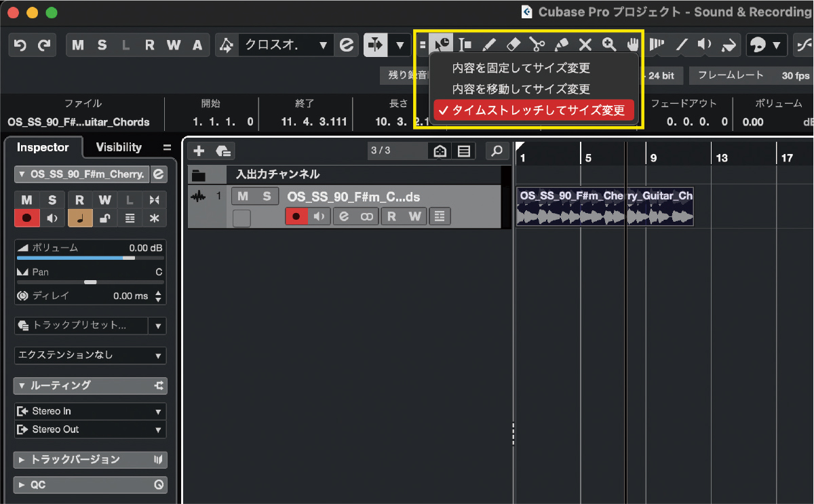This screenshot has height=504, width=814.
Task: Expand the トラックバージョン section
Action: (x=90, y=460)
